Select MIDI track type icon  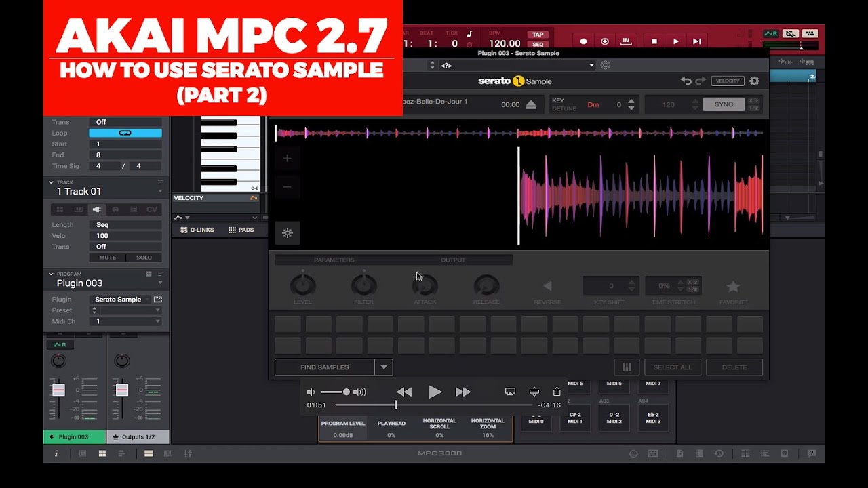tap(115, 210)
